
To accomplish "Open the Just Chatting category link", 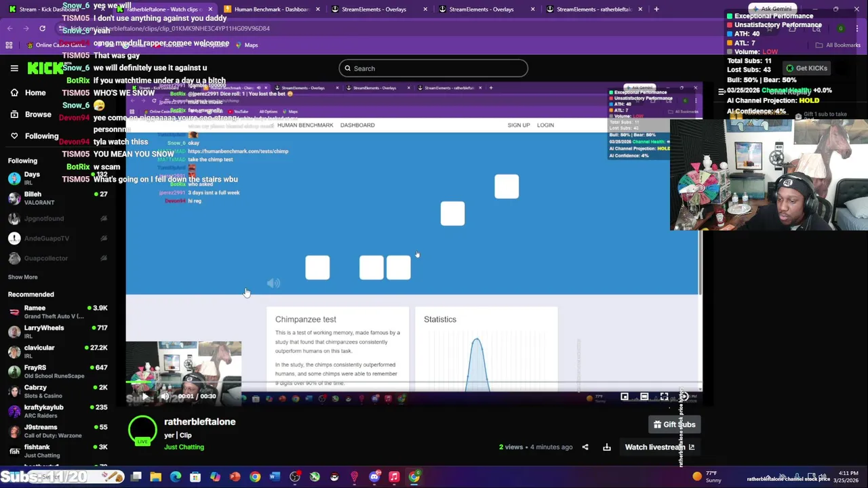I will [184, 447].
